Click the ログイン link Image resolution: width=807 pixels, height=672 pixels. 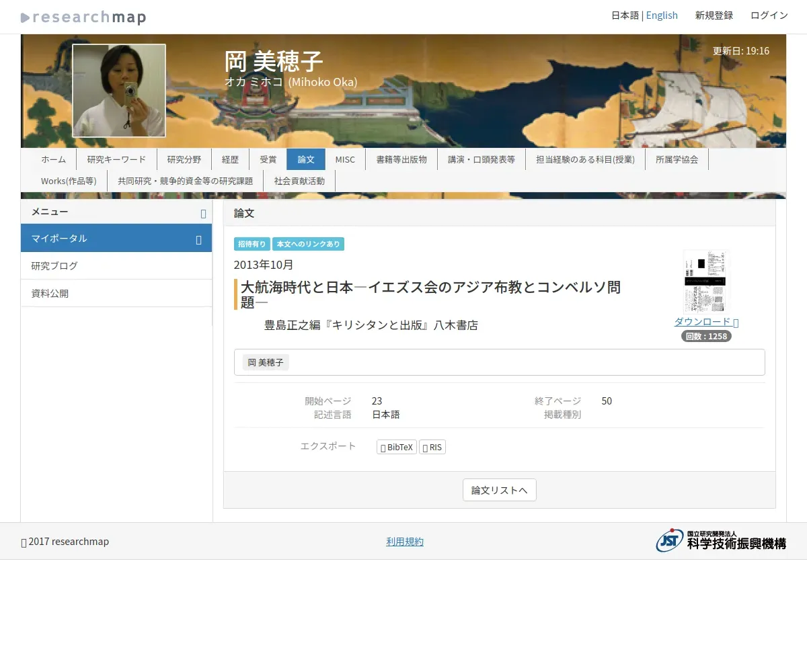tap(769, 15)
